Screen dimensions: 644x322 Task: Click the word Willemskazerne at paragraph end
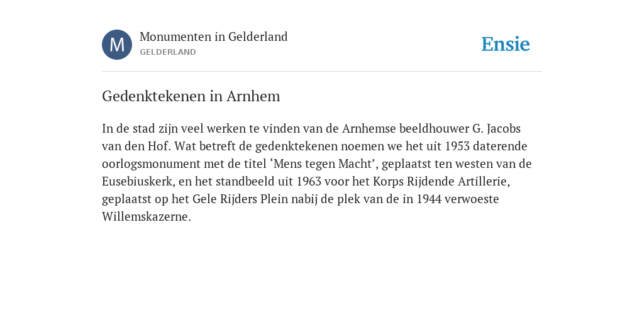[145, 217]
